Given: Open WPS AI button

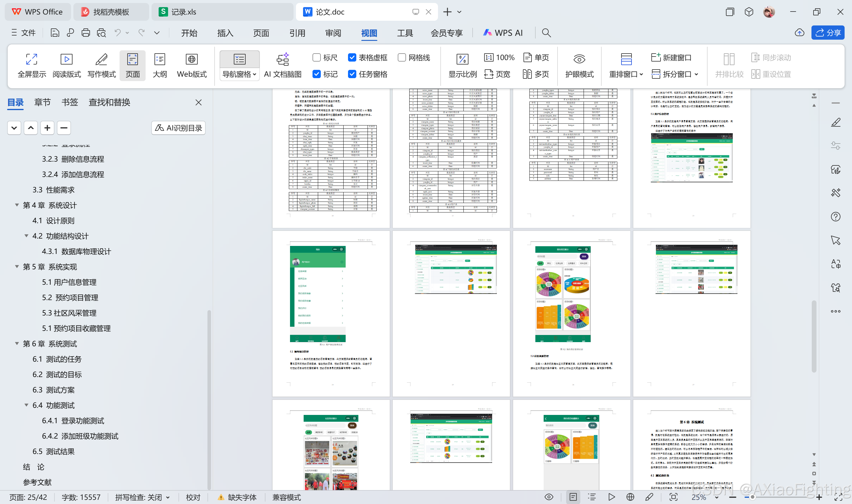Looking at the screenshot, I should tap(503, 33).
